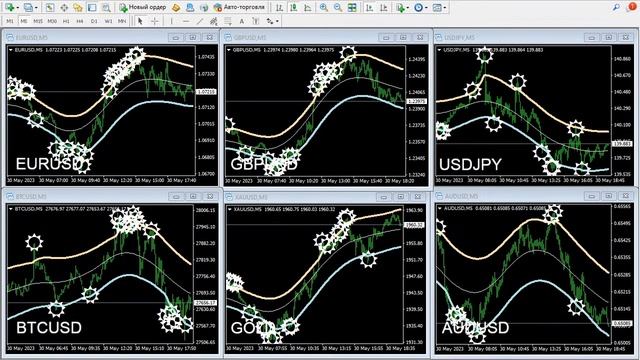Click the search magnifier icon top right
Viewport: 640px width, 360px height.
click(x=616, y=7)
